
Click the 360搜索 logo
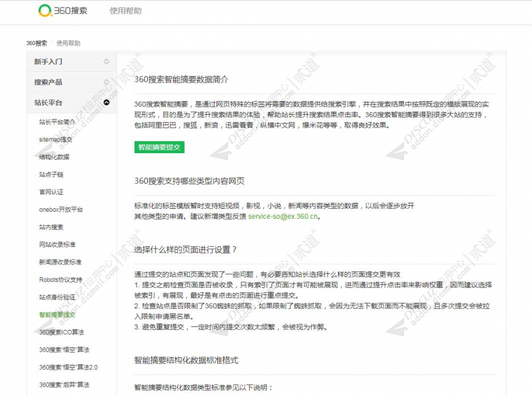(63, 11)
